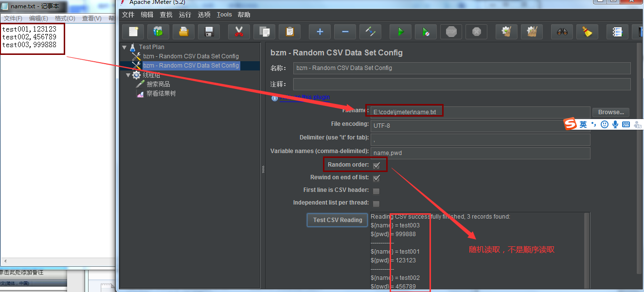The height and width of the screenshot is (292, 644).
Task: Click the Sogou input method S icon
Action: [570, 124]
